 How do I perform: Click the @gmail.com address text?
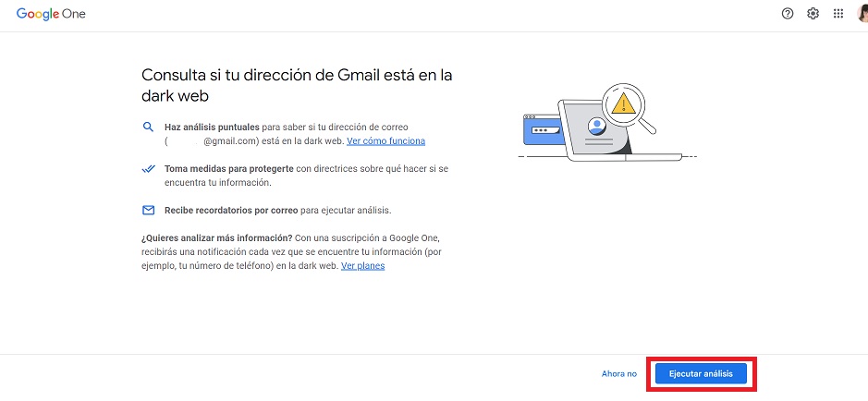coord(231,141)
